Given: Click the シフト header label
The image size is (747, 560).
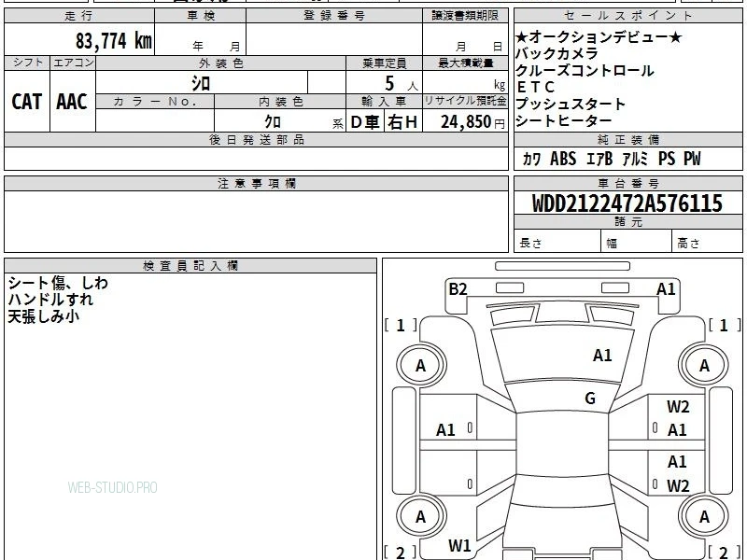Looking at the screenshot, I should point(28,63).
